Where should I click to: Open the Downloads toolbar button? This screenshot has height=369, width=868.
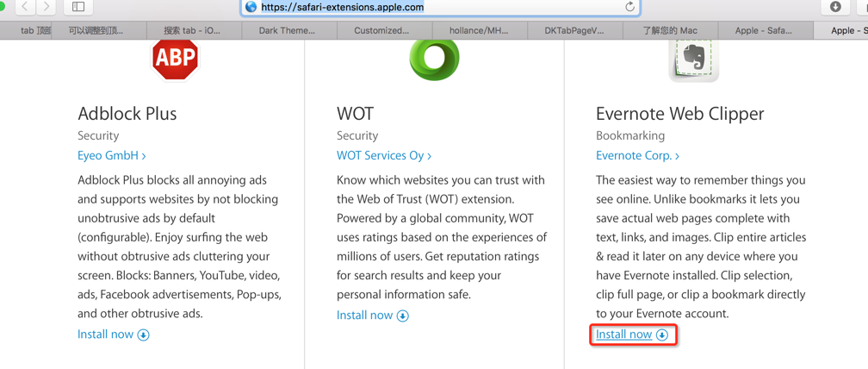click(x=835, y=7)
